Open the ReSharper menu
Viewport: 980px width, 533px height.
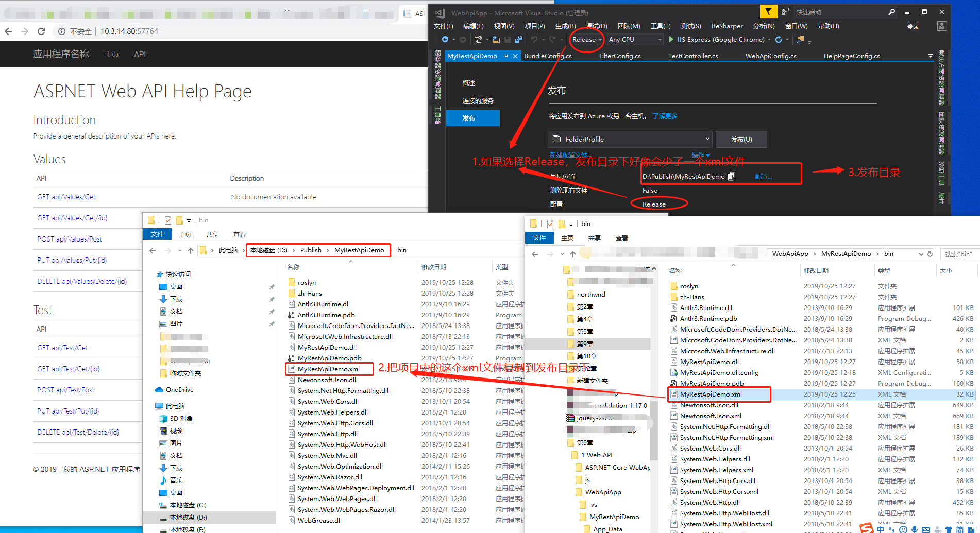point(727,26)
